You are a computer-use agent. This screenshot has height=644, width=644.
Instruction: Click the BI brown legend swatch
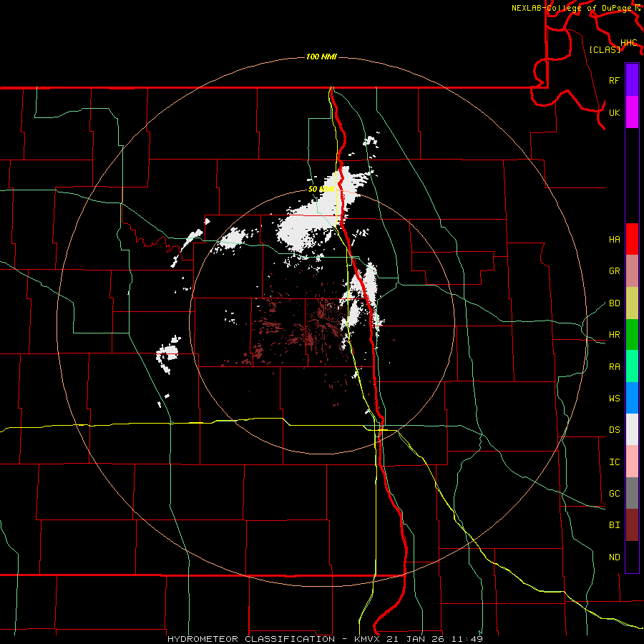coord(632,525)
